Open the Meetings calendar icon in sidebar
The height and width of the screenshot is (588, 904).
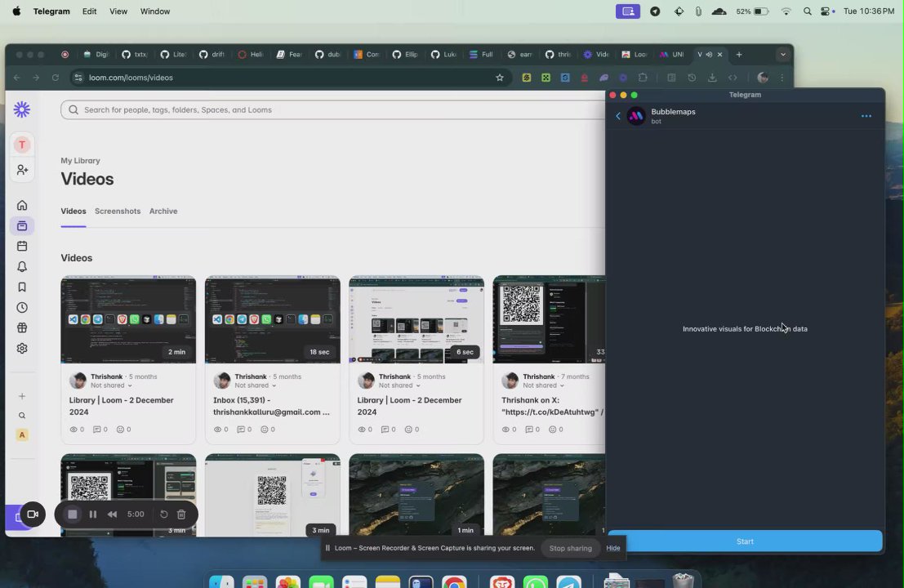pyautogui.click(x=22, y=246)
